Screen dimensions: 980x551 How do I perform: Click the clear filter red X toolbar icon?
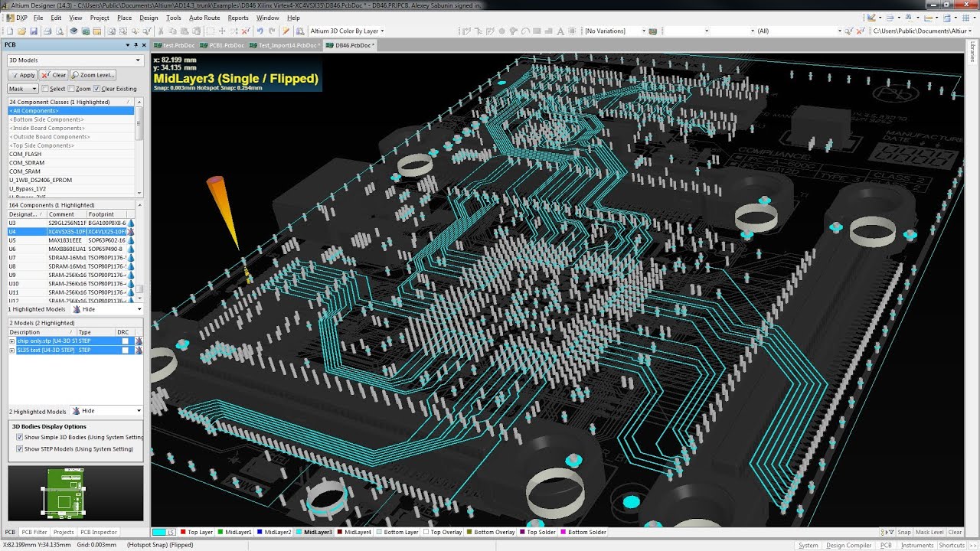pyautogui.click(x=859, y=31)
